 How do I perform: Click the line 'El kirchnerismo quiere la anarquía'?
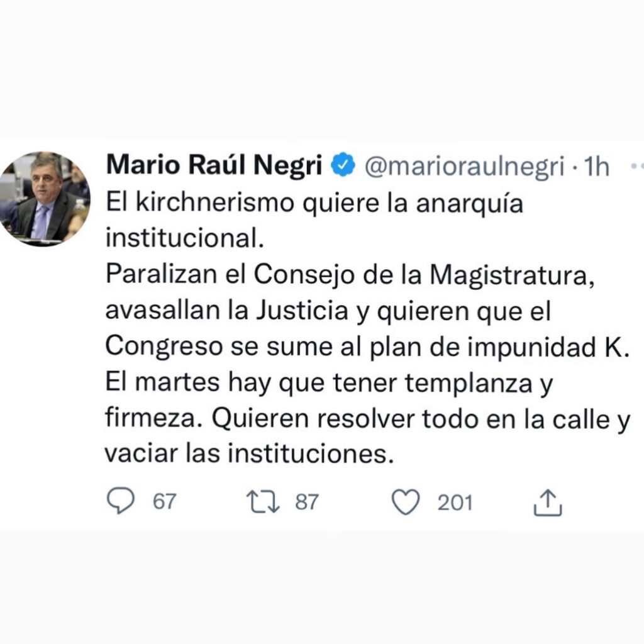pyautogui.click(x=314, y=203)
